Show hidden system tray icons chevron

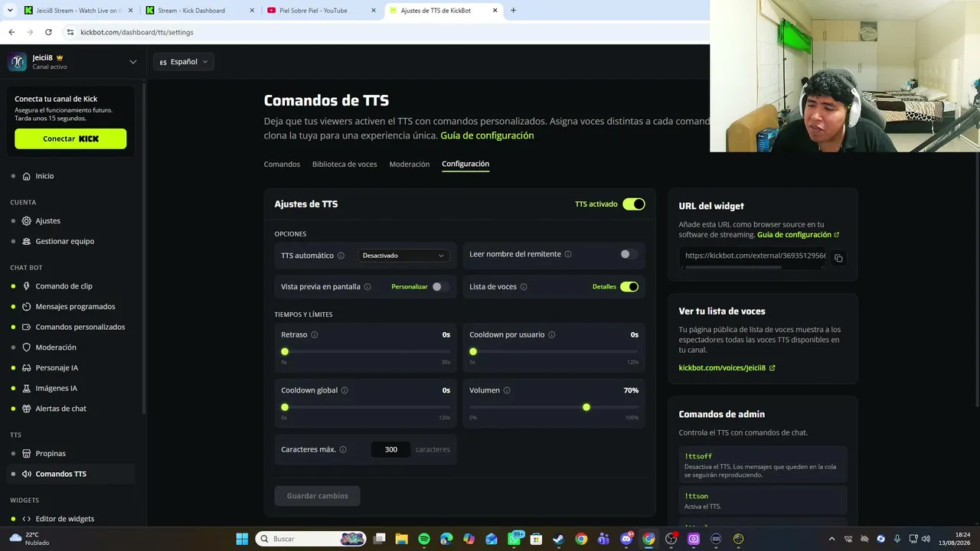pyautogui.click(x=831, y=539)
